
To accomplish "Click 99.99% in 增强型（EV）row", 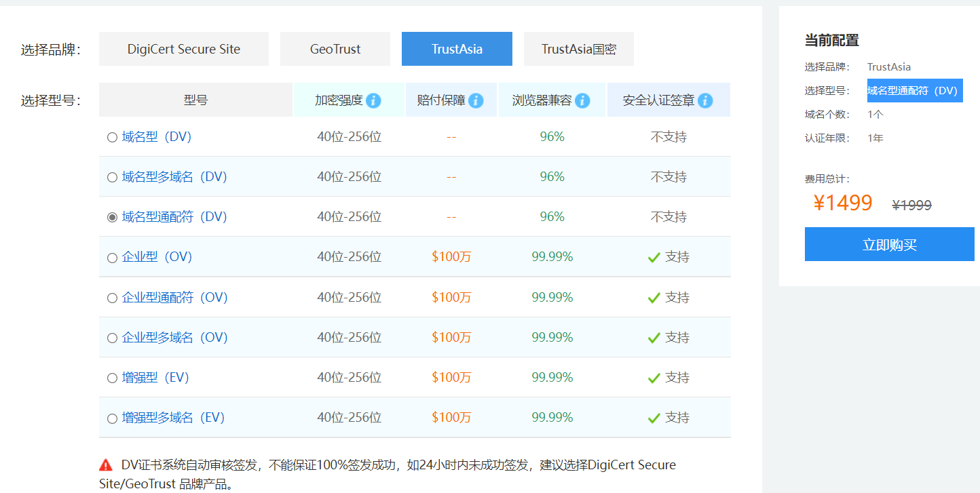I will point(552,377).
